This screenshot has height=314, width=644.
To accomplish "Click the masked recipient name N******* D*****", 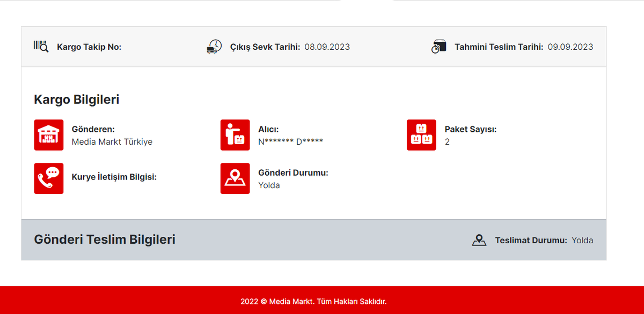I will [x=290, y=142].
